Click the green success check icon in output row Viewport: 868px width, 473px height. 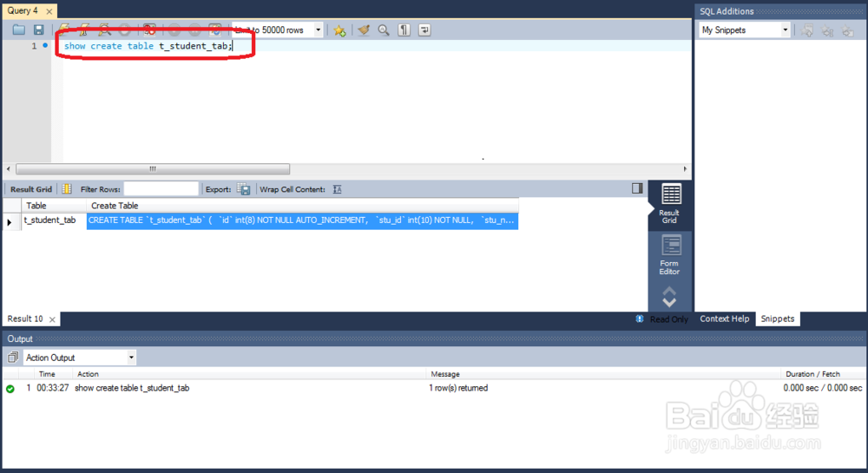point(10,388)
